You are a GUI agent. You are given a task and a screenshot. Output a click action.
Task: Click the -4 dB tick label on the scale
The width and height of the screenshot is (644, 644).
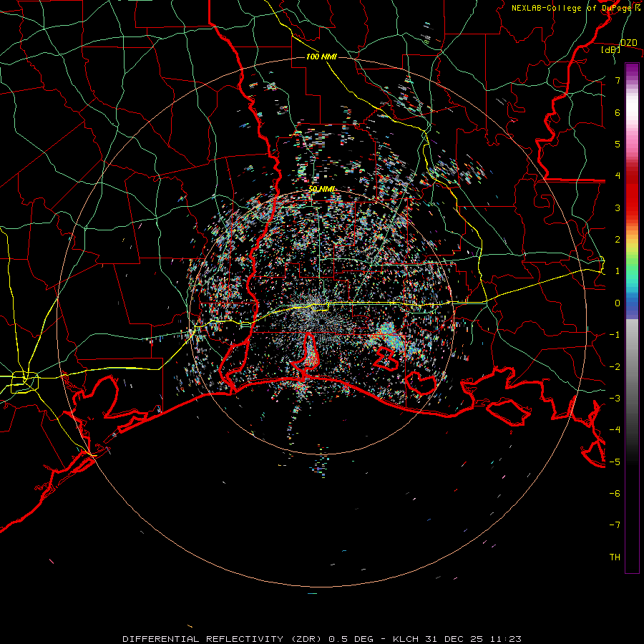point(615,429)
